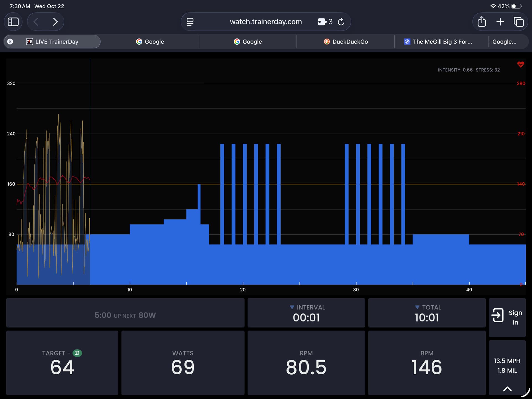Click the Z1 zone badge by Target
Image resolution: width=532 pixels, height=399 pixels.
point(77,353)
